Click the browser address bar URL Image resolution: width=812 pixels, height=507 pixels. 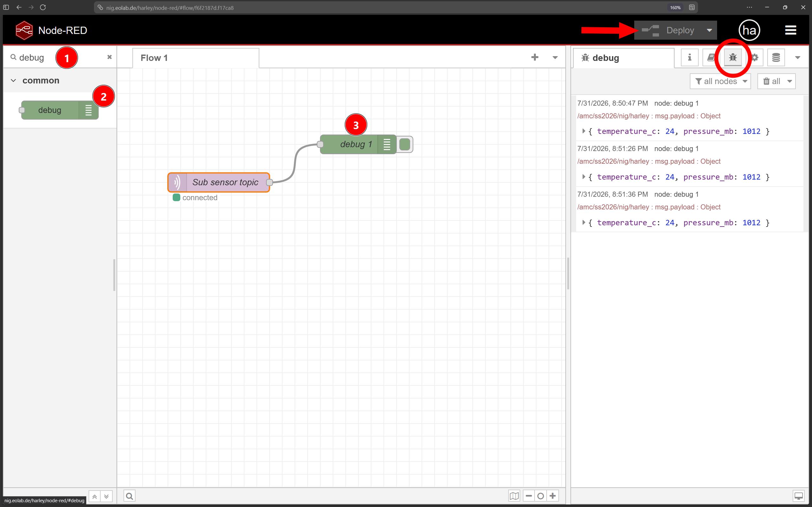tap(170, 8)
